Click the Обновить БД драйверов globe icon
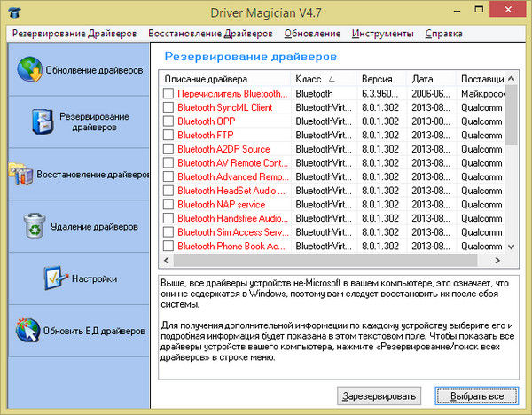The image size is (532, 415). pos(30,331)
